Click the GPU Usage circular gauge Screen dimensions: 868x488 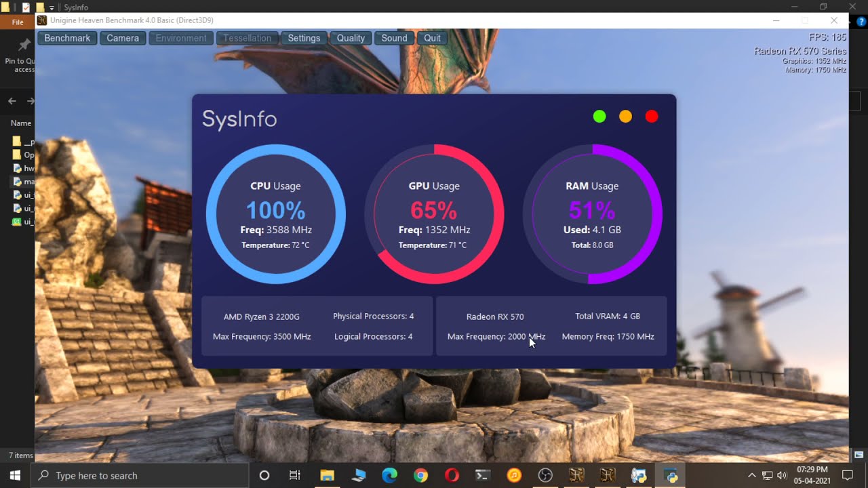click(434, 214)
